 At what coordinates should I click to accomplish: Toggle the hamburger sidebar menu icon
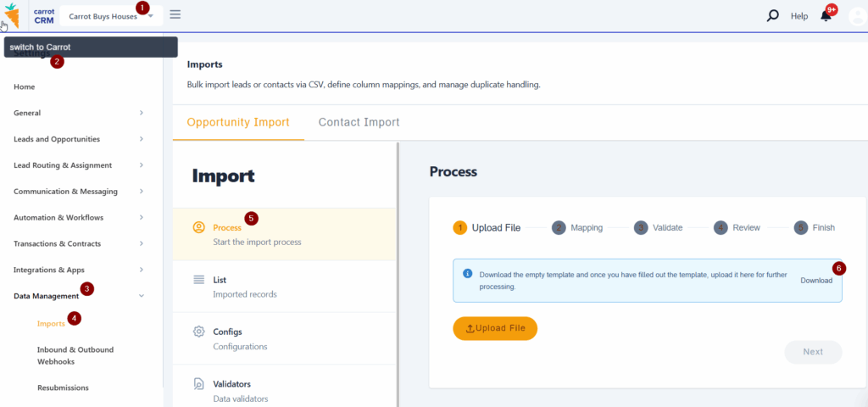pyautogui.click(x=175, y=14)
